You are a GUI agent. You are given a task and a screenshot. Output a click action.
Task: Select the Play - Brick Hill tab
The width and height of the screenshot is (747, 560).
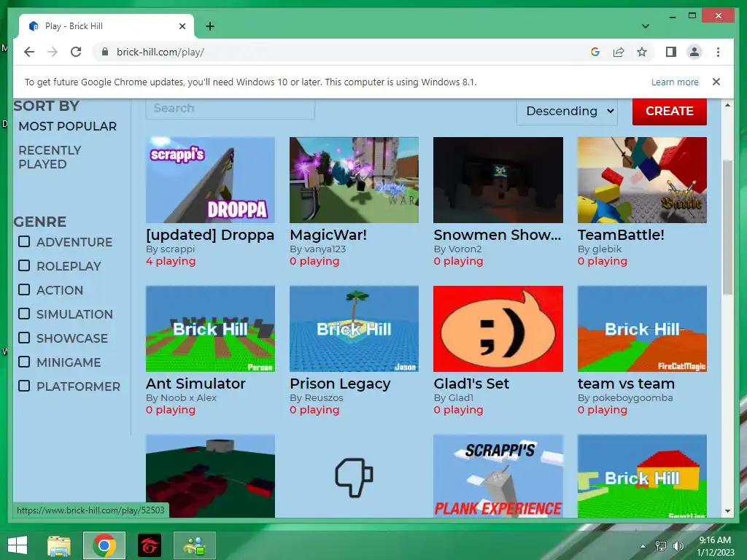[x=107, y=26]
